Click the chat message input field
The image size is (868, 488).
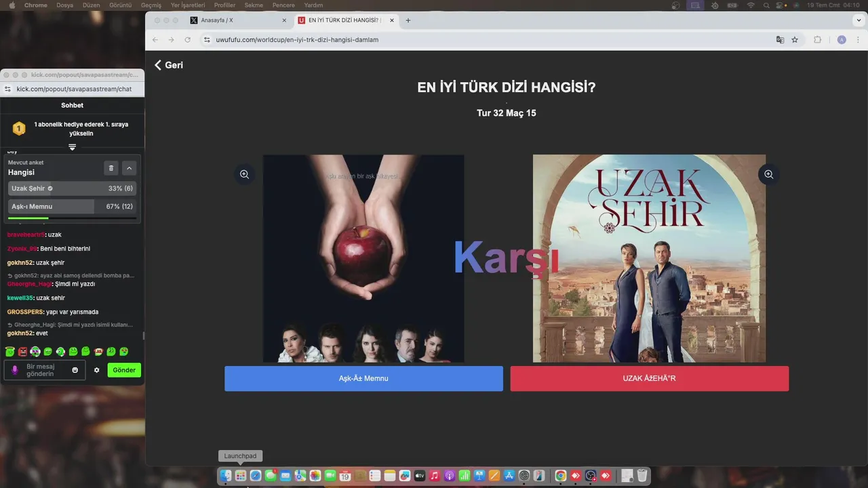click(x=45, y=370)
